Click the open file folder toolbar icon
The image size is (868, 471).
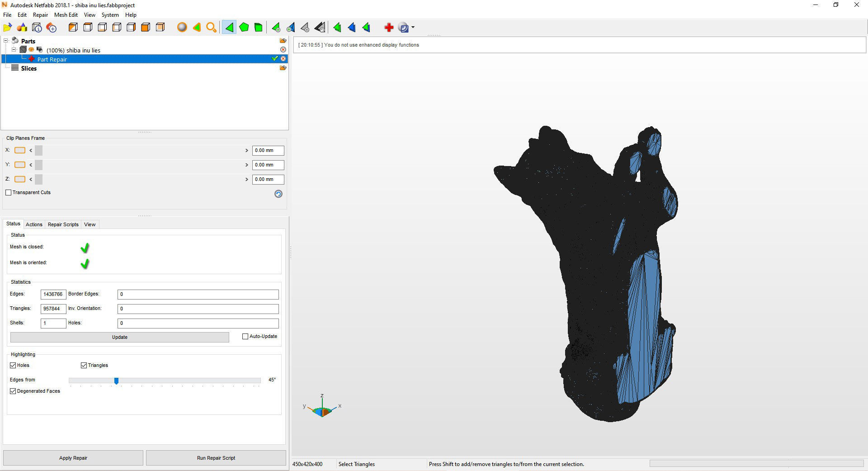pos(8,28)
